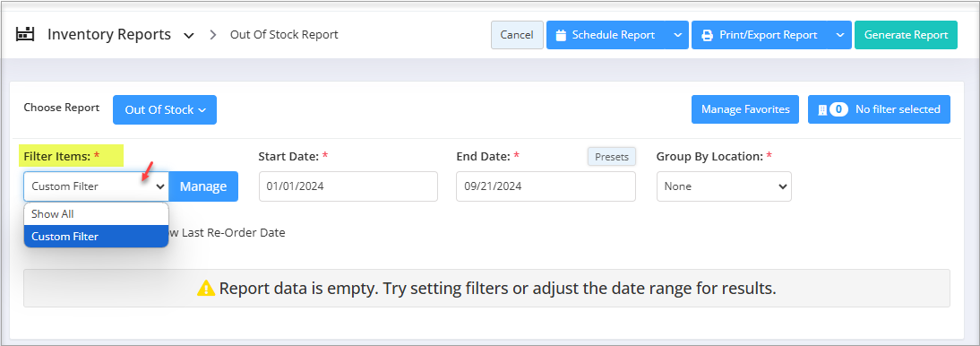This screenshot has width=980, height=346.
Task: Click the calendar icon on Schedule Report
Action: point(561,35)
